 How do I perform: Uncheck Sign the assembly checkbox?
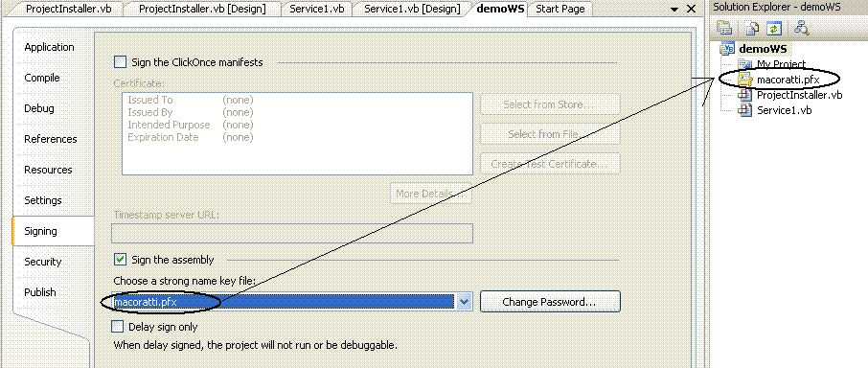tap(120, 259)
